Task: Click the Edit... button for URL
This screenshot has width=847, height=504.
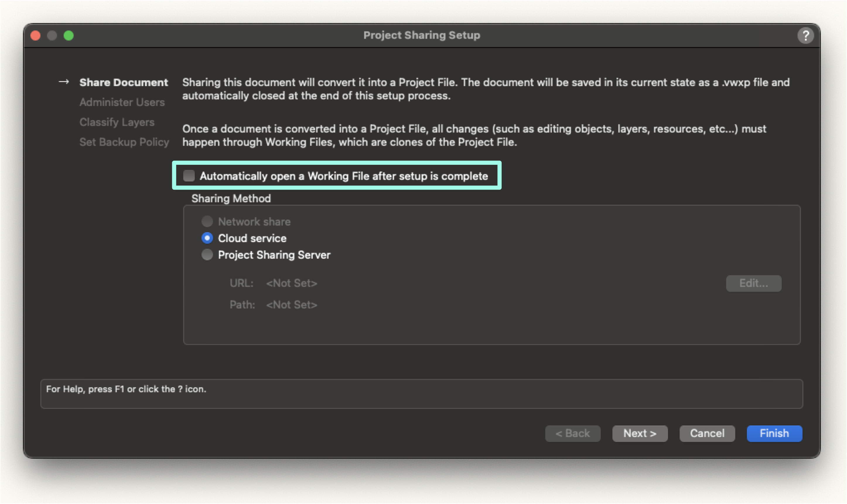Action: coord(754,283)
